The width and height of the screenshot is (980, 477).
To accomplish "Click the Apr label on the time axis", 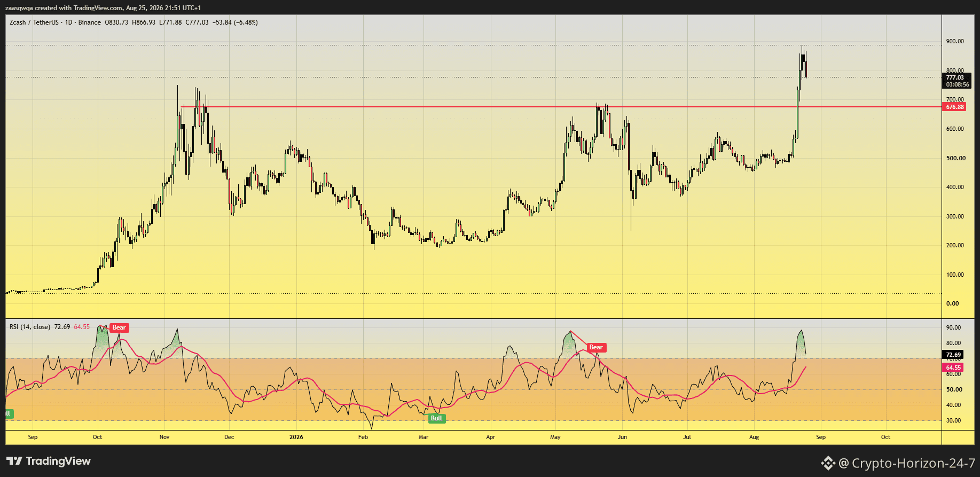I will [x=490, y=437].
